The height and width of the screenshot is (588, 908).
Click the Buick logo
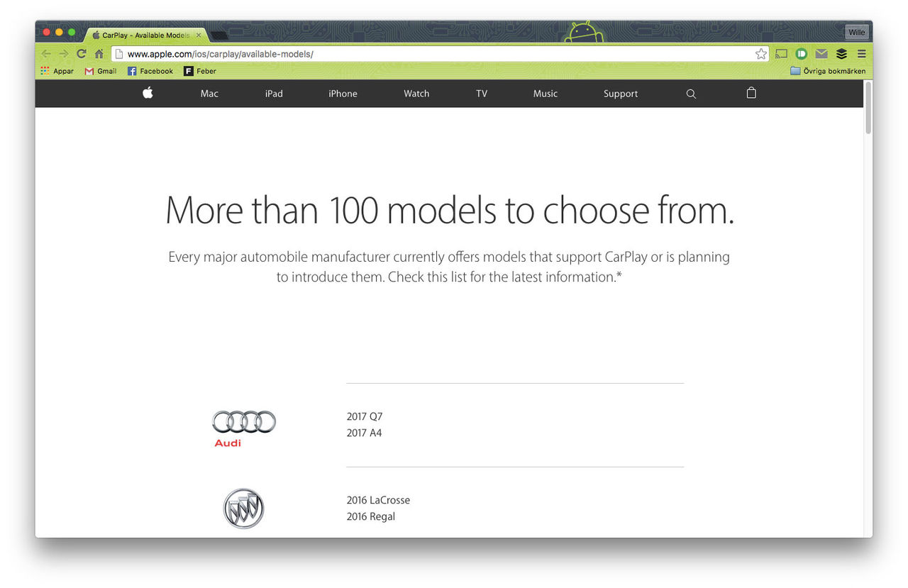coord(243,508)
